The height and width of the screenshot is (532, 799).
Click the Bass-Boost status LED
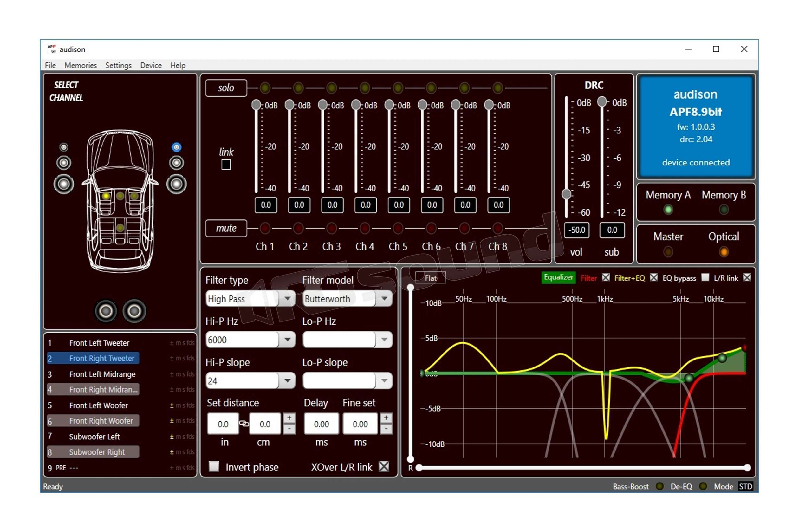659,486
